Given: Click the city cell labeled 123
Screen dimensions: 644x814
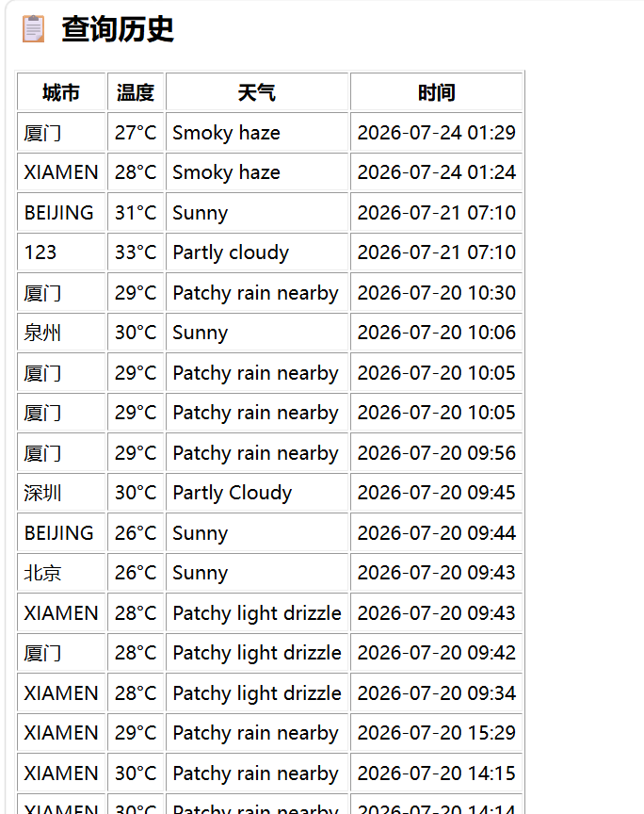Looking at the screenshot, I should 61,252.
